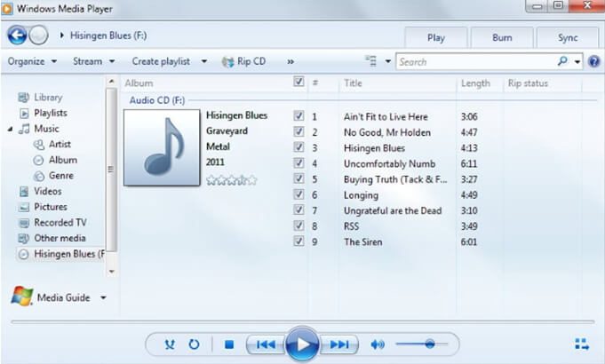This screenshot has width=605, height=364.
Task: Uncheck track 9 The Siren checkbox
Action: tap(299, 241)
